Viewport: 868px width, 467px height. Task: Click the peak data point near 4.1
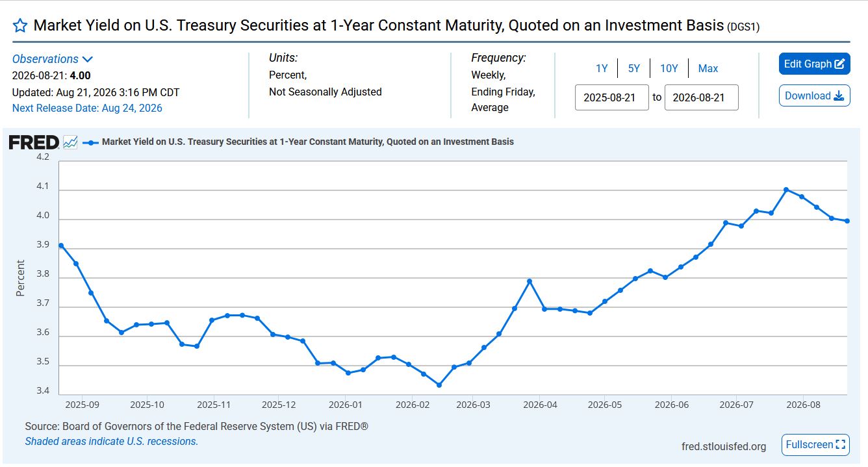point(786,190)
